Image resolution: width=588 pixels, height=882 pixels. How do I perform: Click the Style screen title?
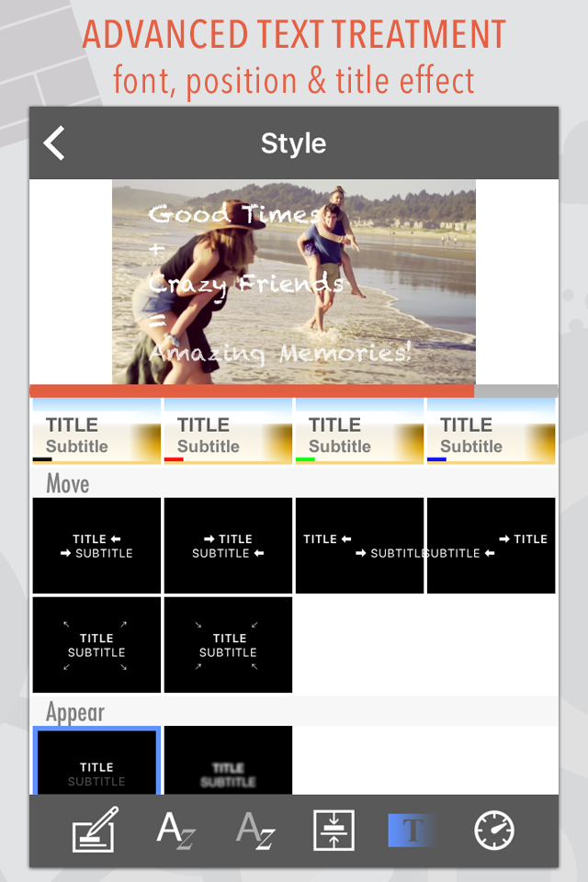294,143
